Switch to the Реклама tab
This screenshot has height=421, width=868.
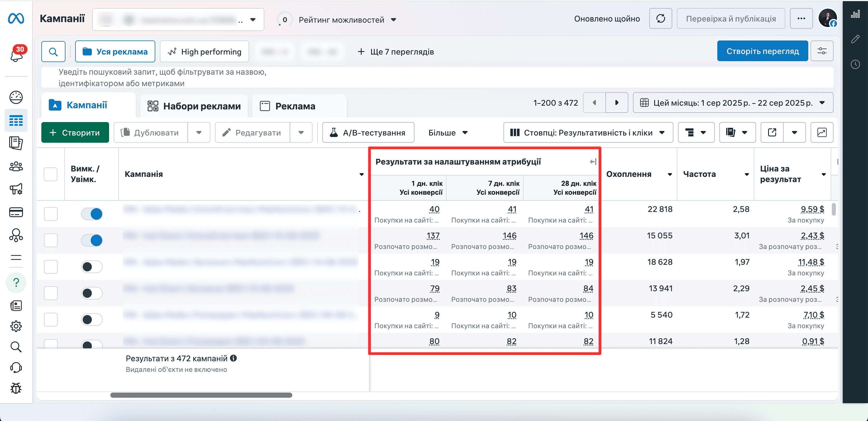click(288, 106)
